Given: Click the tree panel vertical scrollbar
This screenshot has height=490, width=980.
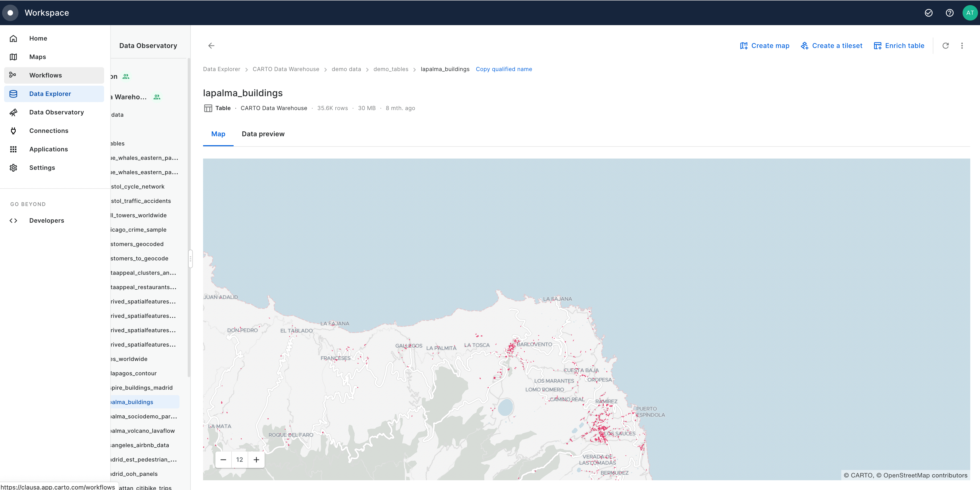Looking at the screenshot, I should (189, 218).
